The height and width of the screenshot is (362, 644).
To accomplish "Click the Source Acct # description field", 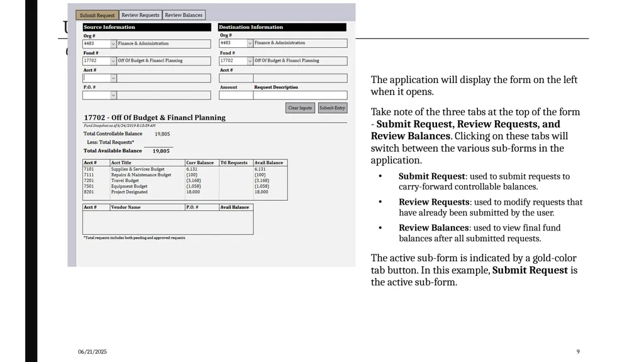I will click(x=164, y=78).
